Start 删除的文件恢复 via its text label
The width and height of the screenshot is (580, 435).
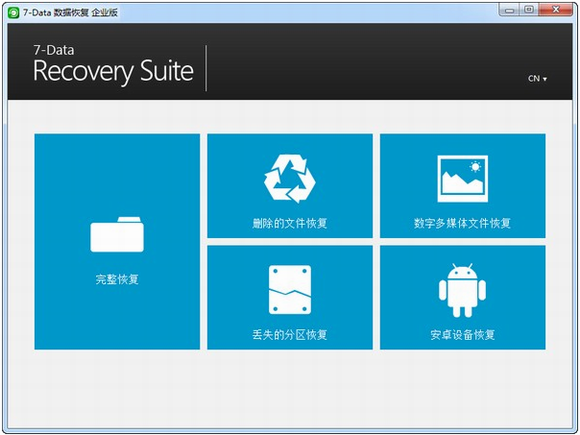290,223
